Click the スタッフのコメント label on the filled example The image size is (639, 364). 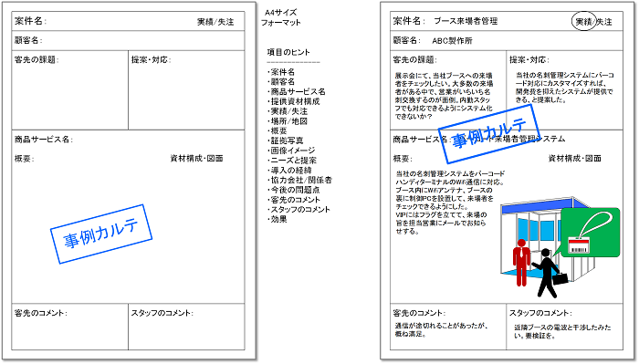(540, 313)
